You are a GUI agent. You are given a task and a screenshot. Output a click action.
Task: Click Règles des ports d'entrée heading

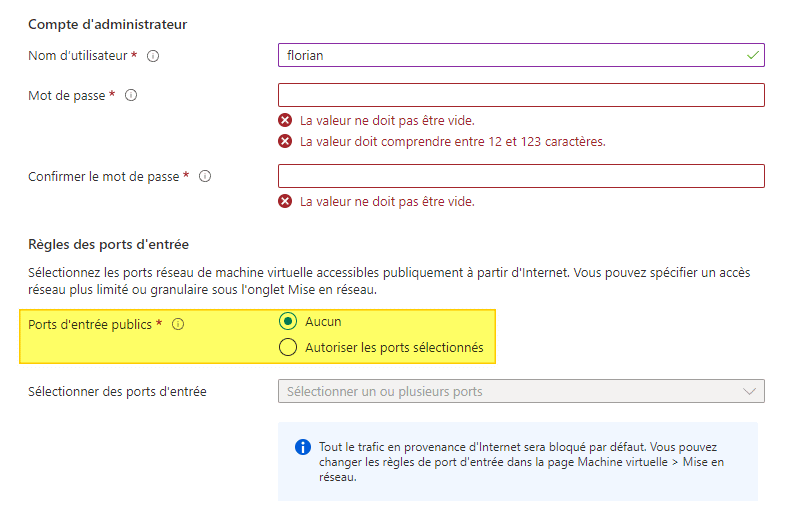pos(108,244)
